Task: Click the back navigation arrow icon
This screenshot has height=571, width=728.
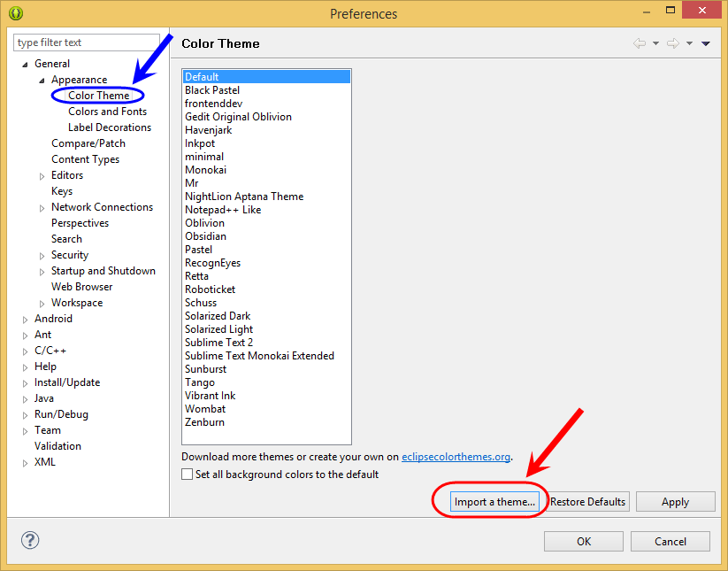Action: coord(640,43)
